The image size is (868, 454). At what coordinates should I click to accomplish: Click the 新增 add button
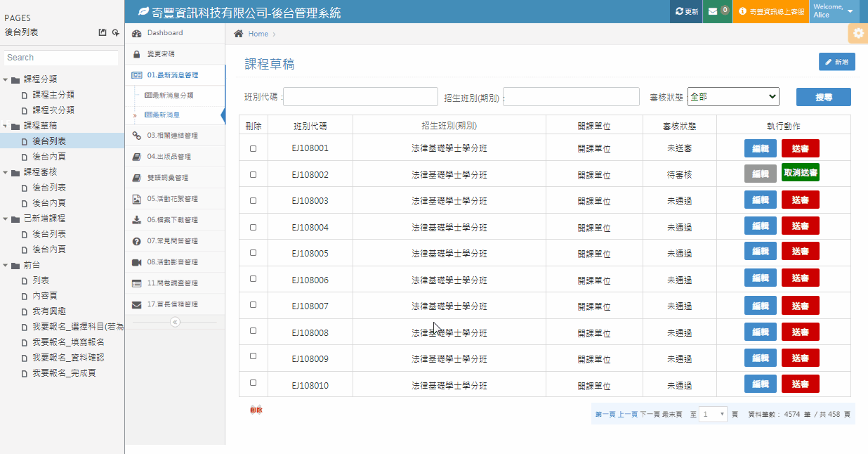click(x=836, y=62)
